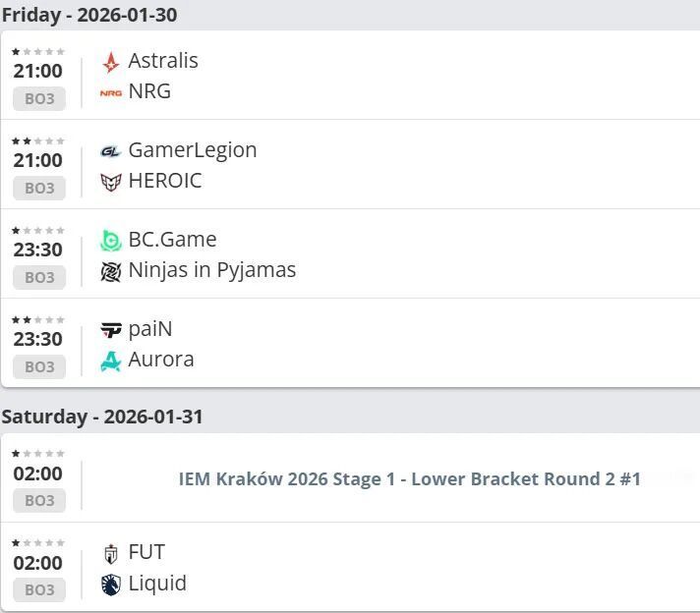Click the GamerLegion team logo
The image size is (700, 613).
tap(111, 151)
